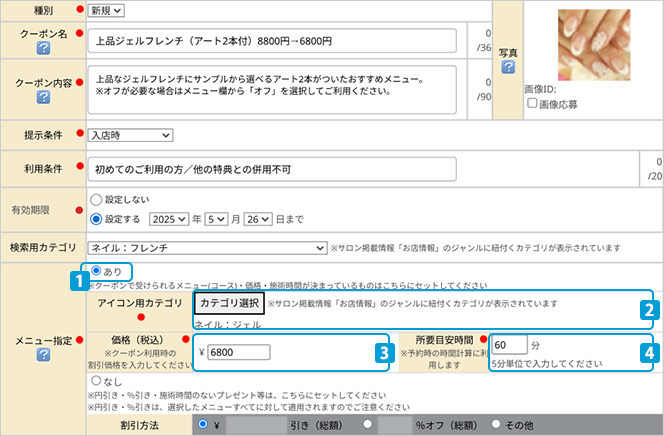This screenshot has height=436, width=664.
Task: Click the help icon under クーポン内容
Action: click(x=43, y=97)
